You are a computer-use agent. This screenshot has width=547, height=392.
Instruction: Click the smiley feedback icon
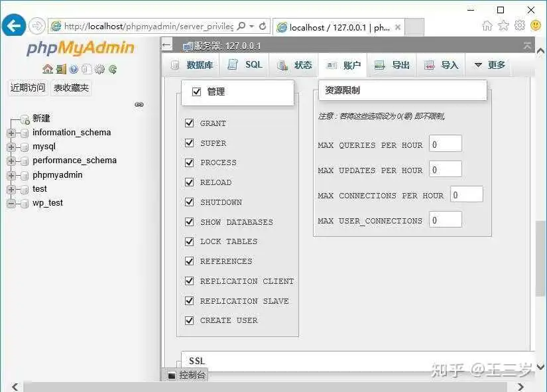tap(536, 25)
